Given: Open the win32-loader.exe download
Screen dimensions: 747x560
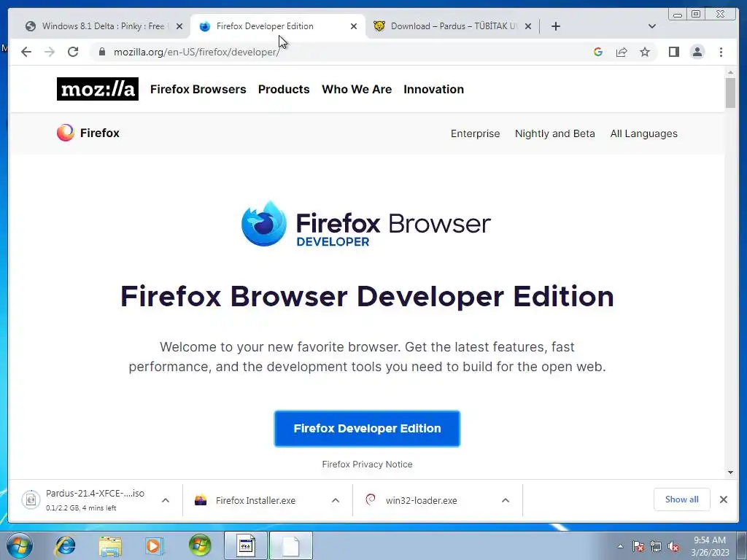Looking at the screenshot, I should point(421,500).
